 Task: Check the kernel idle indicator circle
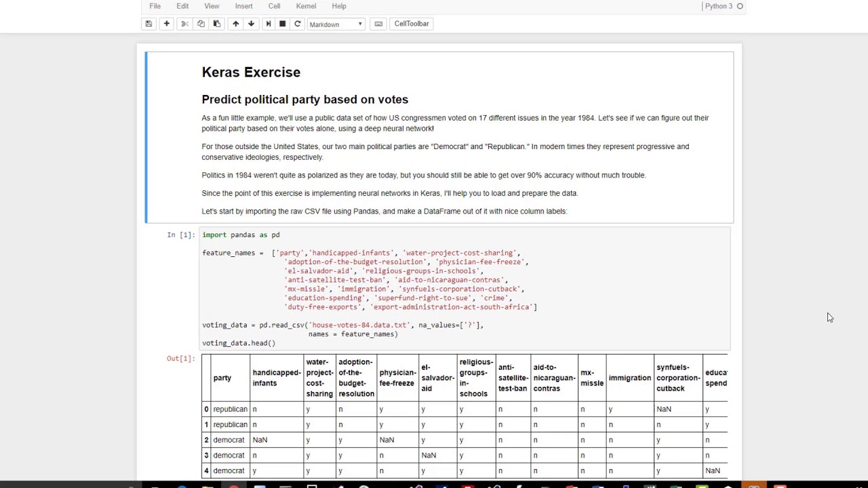click(740, 6)
